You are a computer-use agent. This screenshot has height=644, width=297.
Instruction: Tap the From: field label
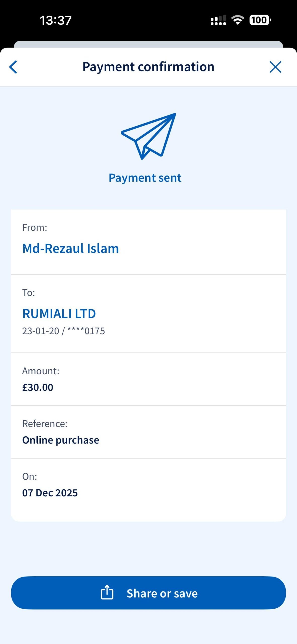pyautogui.click(x=35, y=227)
